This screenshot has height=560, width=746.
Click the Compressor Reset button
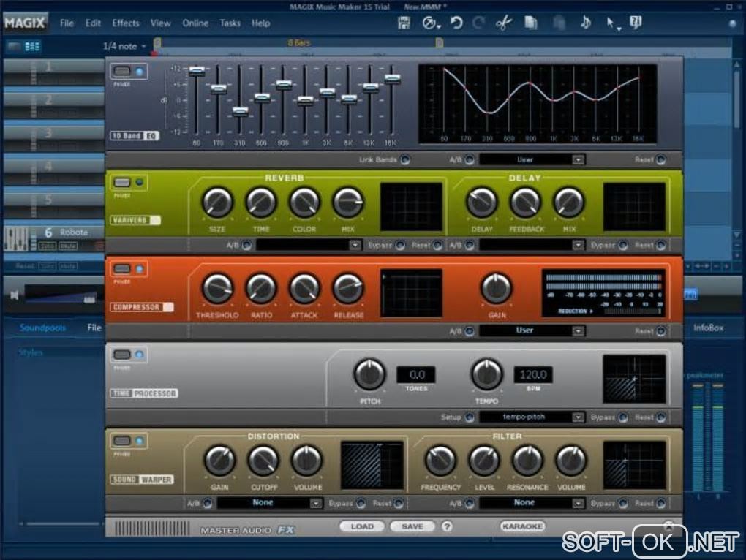pyautogui.click(x=661, y=331)
